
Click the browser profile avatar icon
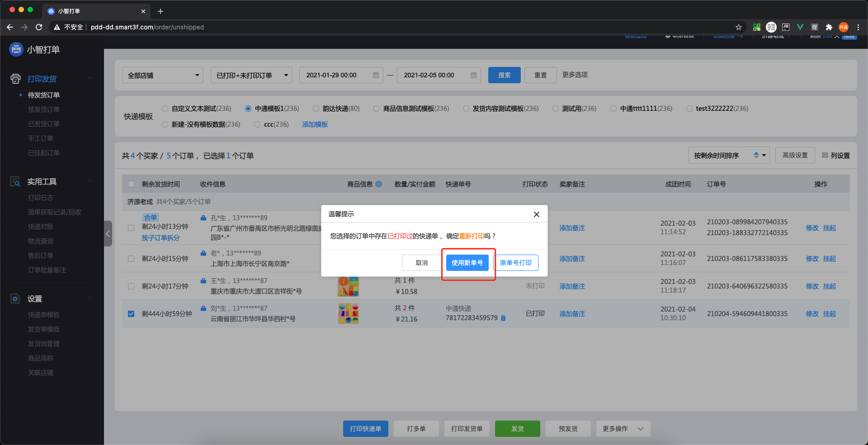tap(844, 27)
